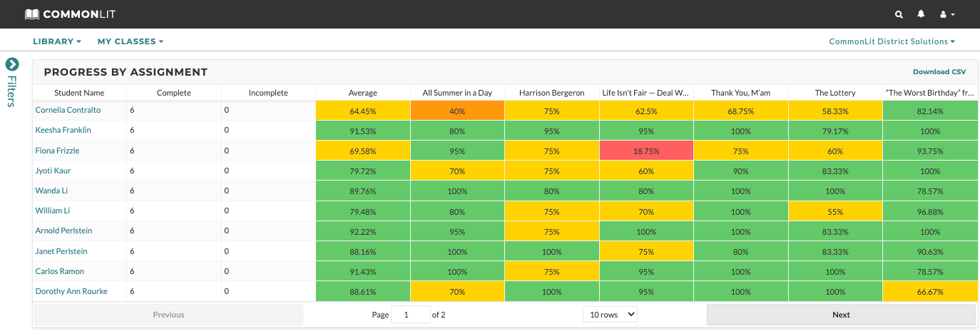
Task: Click the 82.14% Worst Birthday cell
Action: 930,111
